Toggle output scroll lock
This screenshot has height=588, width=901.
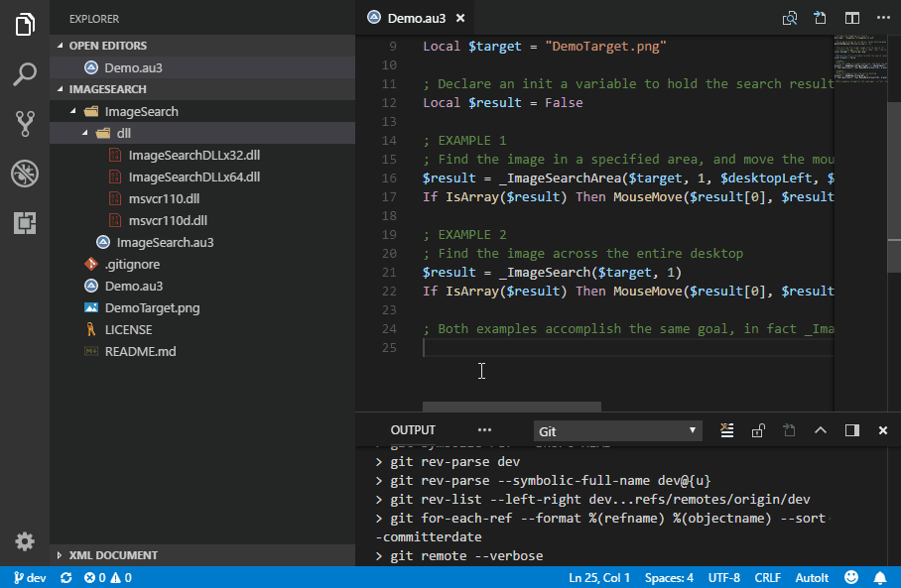coord(758,430)
